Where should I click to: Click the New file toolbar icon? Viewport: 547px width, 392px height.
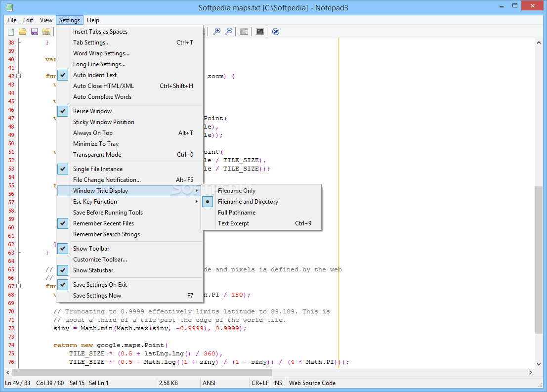pyautogui.click(x=11, y=32)
